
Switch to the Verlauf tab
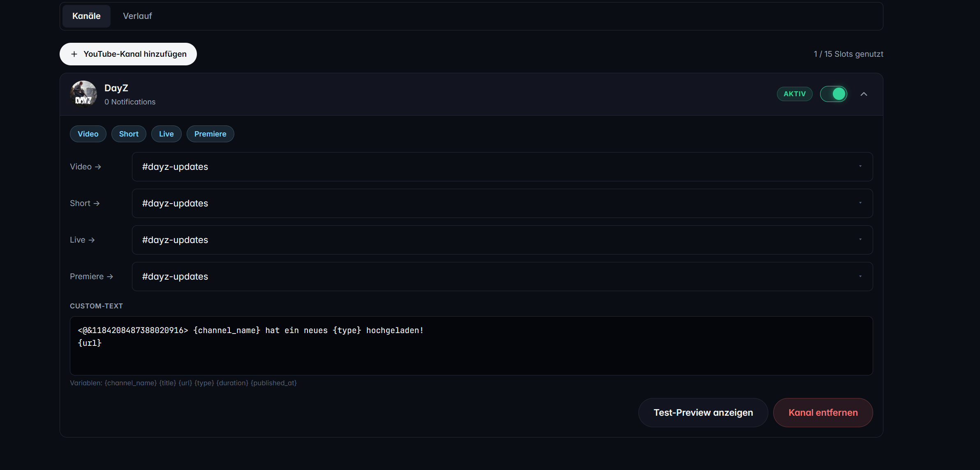(x=137, y=16)
